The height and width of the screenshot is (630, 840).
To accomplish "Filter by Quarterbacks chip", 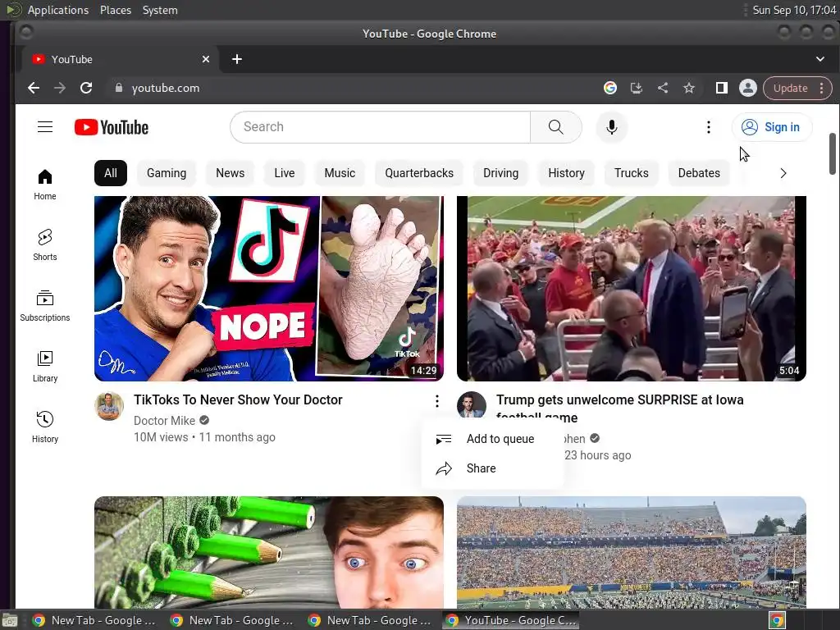I will (419, 173).
